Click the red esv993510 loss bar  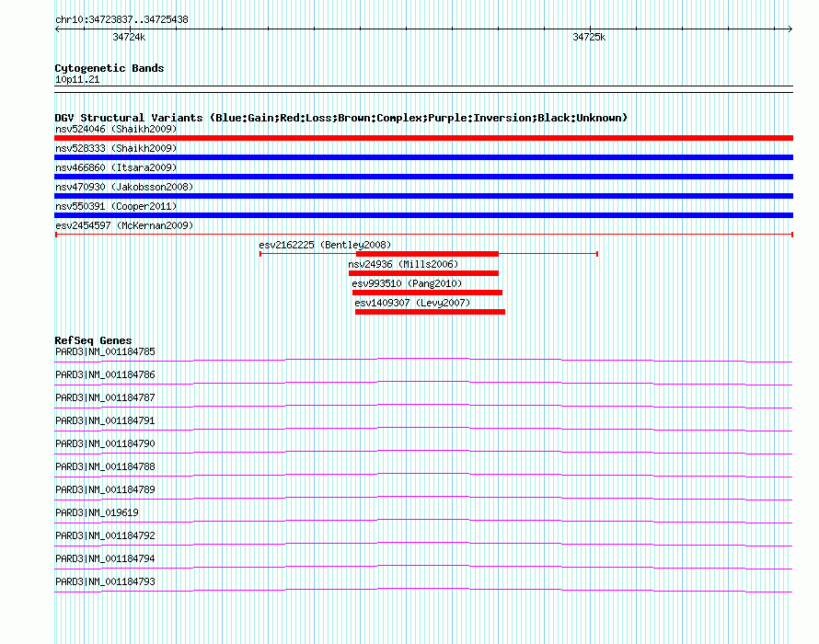pyautogui.click(x=427, y=293)
